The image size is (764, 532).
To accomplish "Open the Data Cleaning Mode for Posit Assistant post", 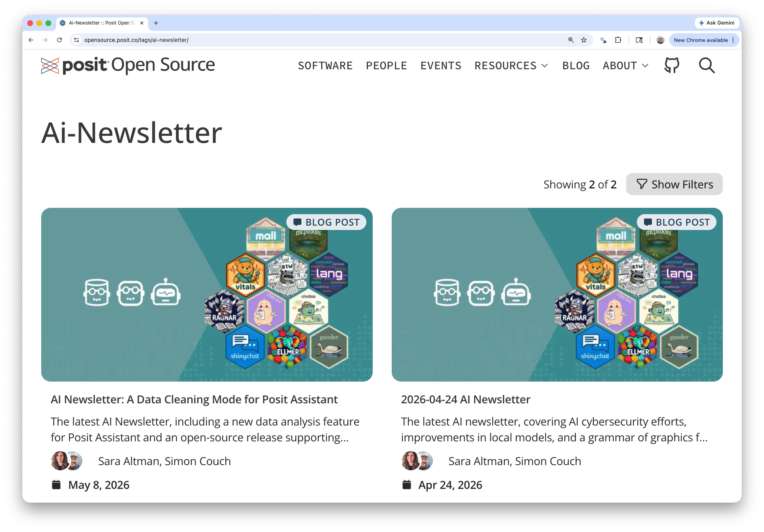I will click(194, 399).
